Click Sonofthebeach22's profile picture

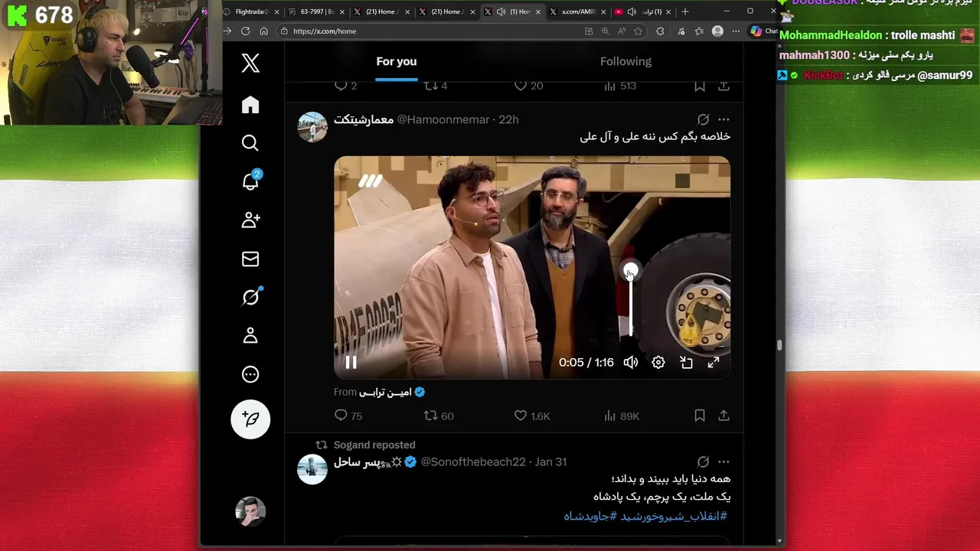(x=312, y=469)
